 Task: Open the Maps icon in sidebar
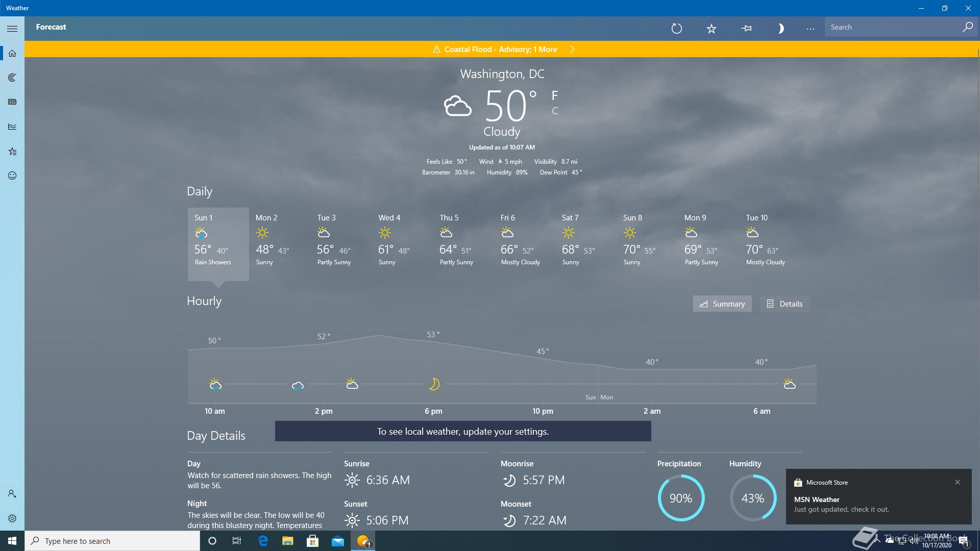coord(12,78)
